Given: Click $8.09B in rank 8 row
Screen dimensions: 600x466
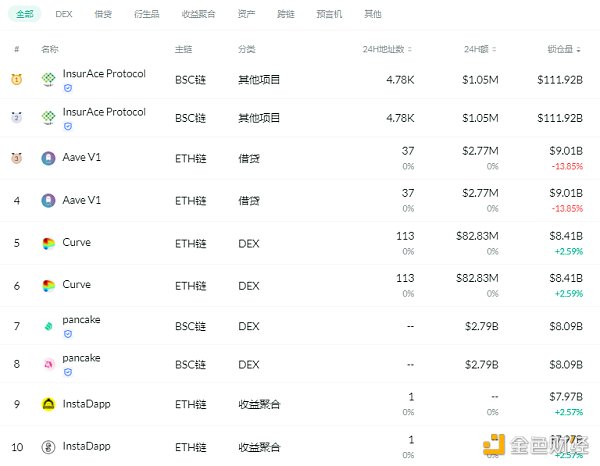Looking at the screenshot, I should point(566,364).
